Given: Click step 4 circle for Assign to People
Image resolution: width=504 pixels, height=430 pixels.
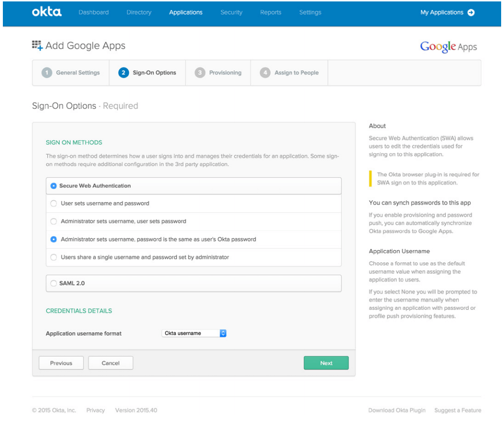Looking at the screenshot, I should point(265,73).
